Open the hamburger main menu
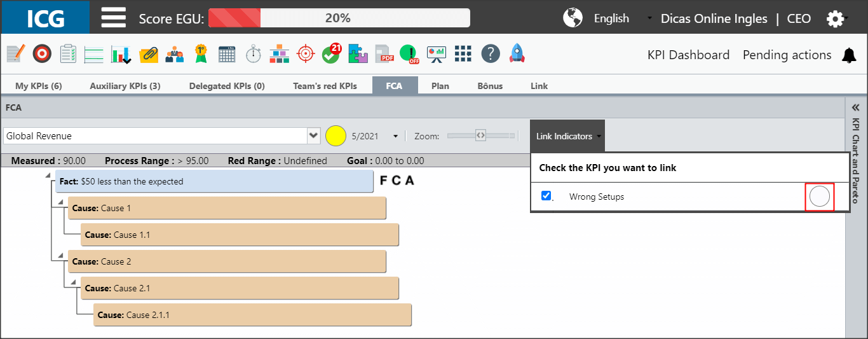 pyautogui.click(x=113, y=17)
